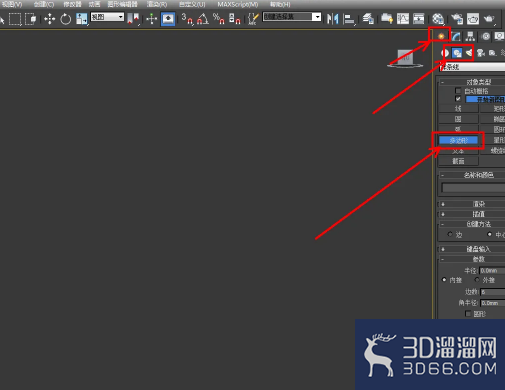Select the Shapes category icon
The width and height of the screenshot is (505, 390).
[457, 53]
